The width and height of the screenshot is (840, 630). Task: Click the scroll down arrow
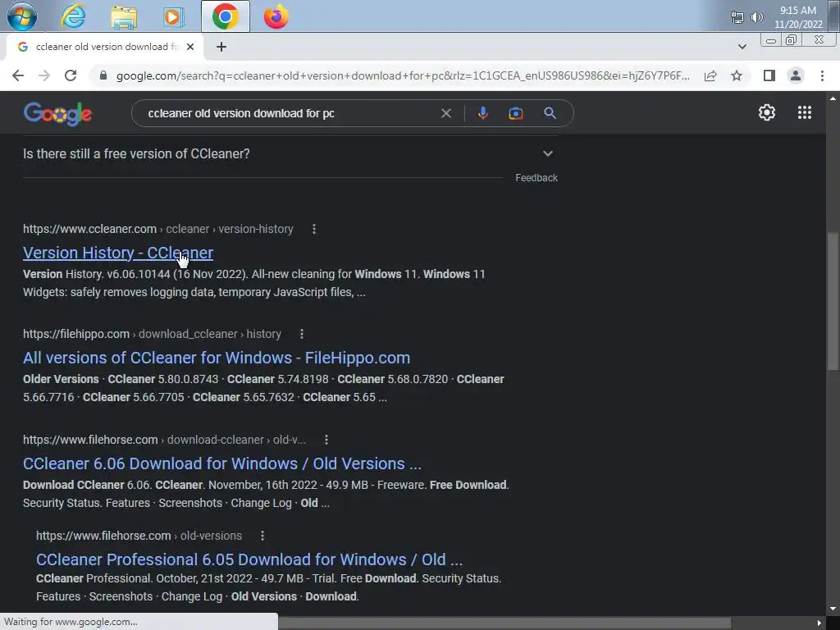(x=833, y=609)
